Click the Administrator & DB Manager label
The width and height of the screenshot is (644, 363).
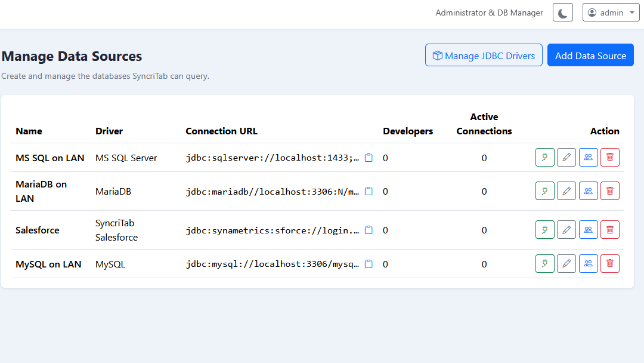[489, 13]
